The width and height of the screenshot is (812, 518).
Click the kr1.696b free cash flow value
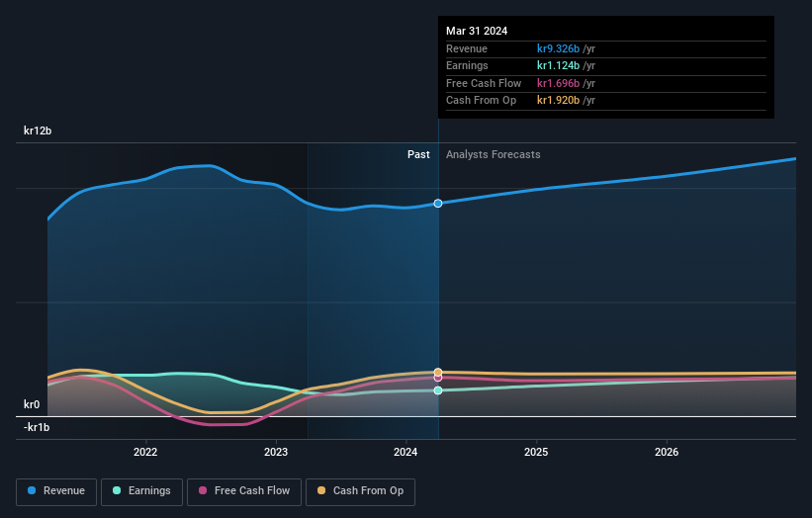click(x=558, y=83)
